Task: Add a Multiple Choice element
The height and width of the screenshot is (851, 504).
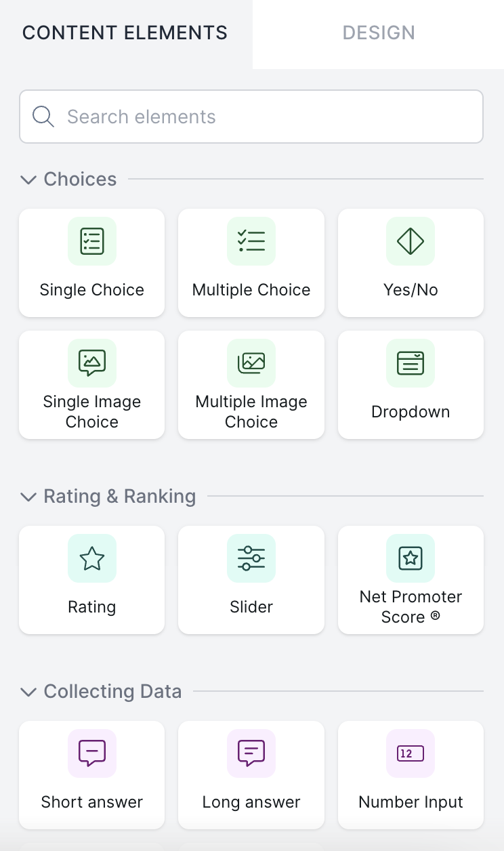Action: [251, 262]
